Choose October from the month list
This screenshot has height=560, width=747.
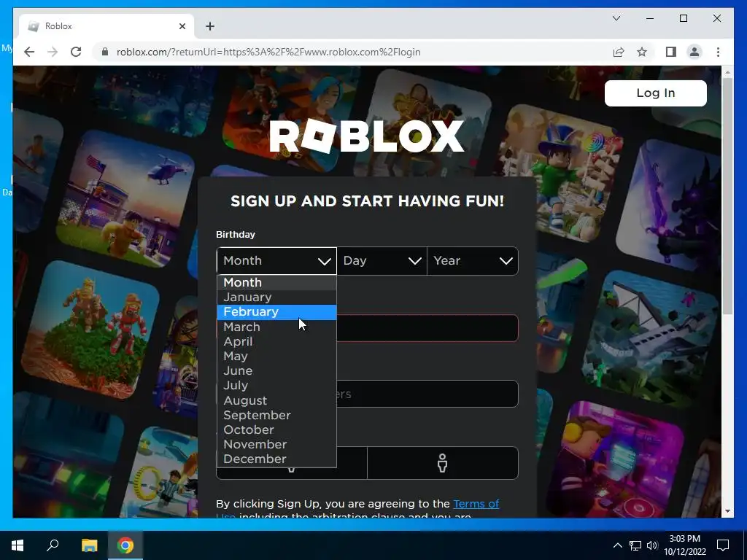[276, 430]
